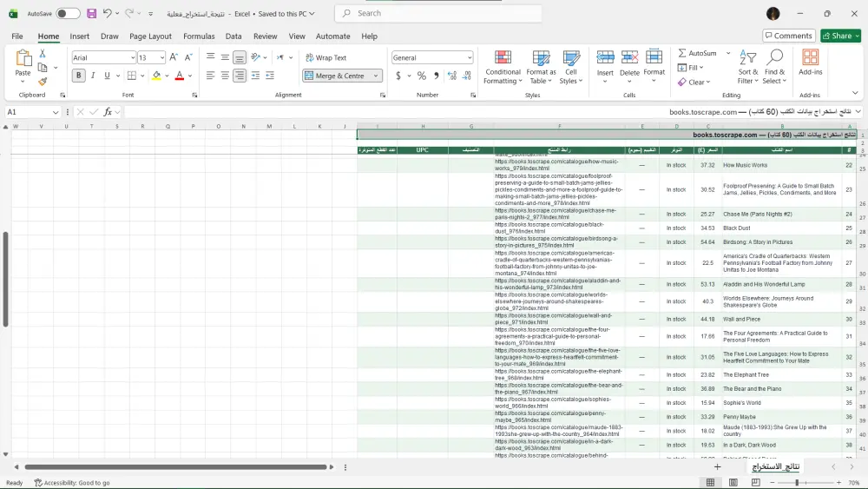
Task: Open Merge & Centre dropdown arrow
Action: [376, 76]
